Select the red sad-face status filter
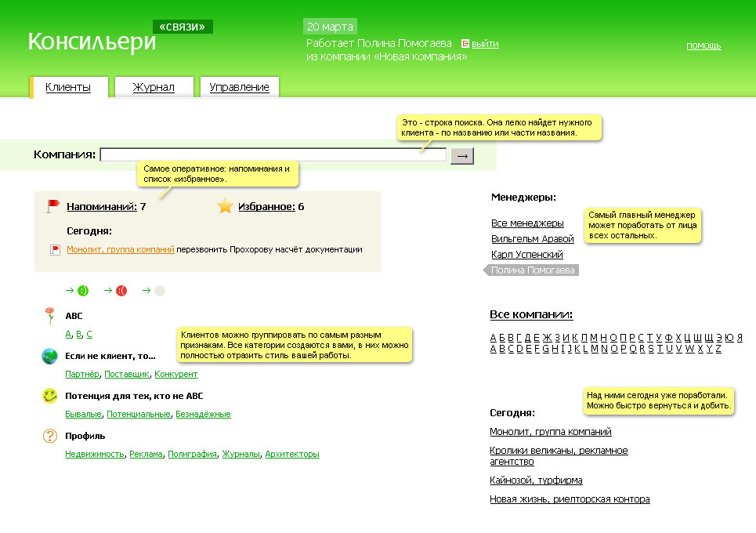 tap(121, 290)
